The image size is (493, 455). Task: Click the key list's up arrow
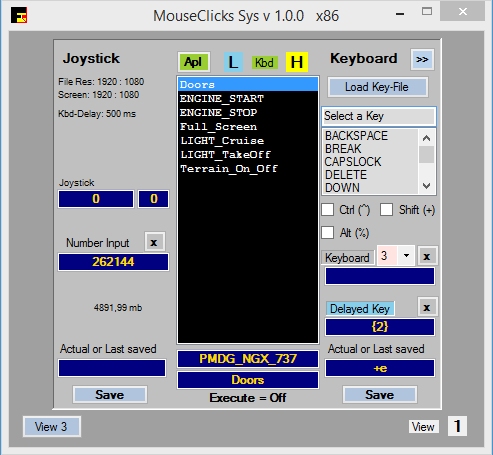[426, 138]
